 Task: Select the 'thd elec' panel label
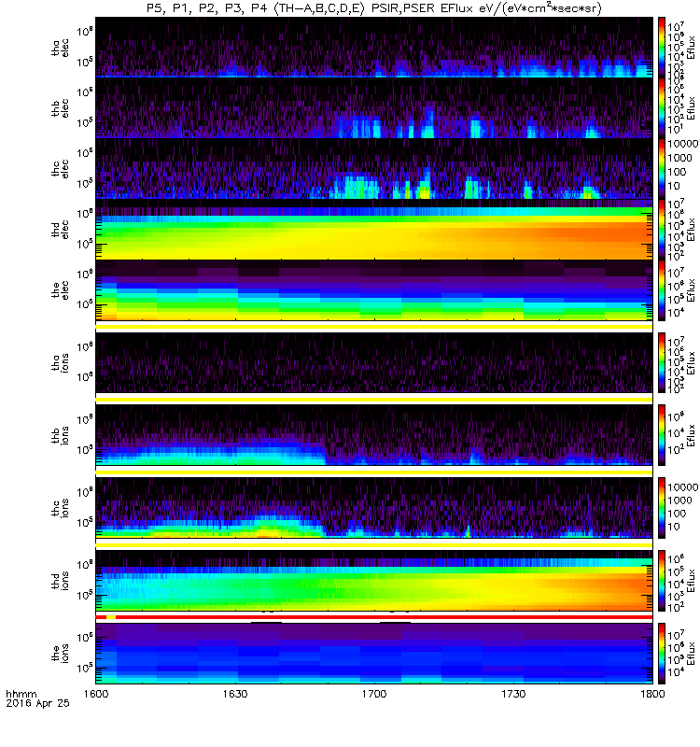click(x=61, y=230)
